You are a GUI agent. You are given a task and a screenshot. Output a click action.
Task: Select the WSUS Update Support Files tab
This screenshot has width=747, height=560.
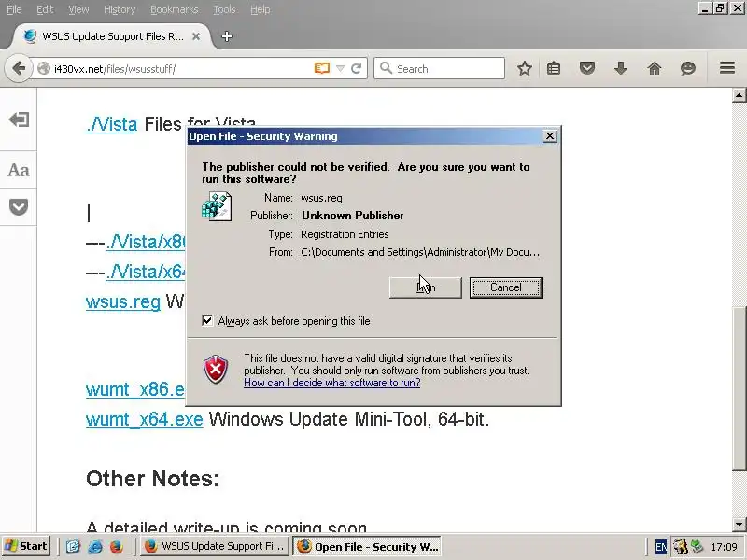[x=112, y=36]
